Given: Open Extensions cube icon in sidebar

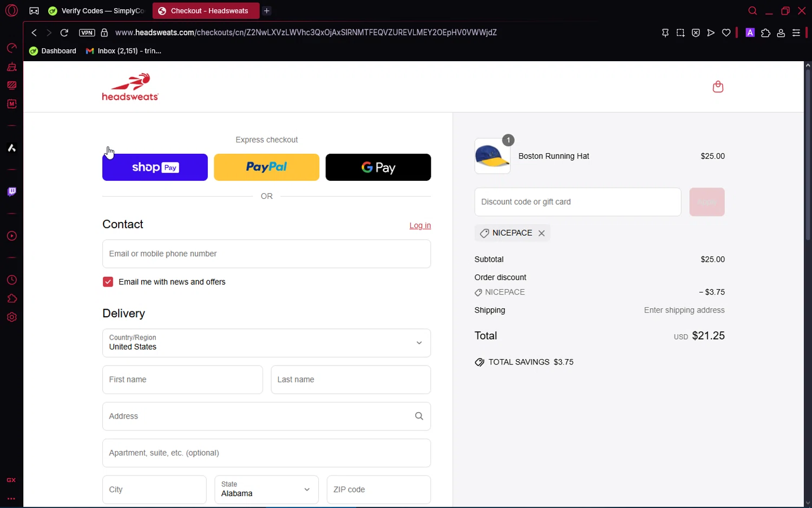Looking at the screenshot, I should click(x=11, y=298).
